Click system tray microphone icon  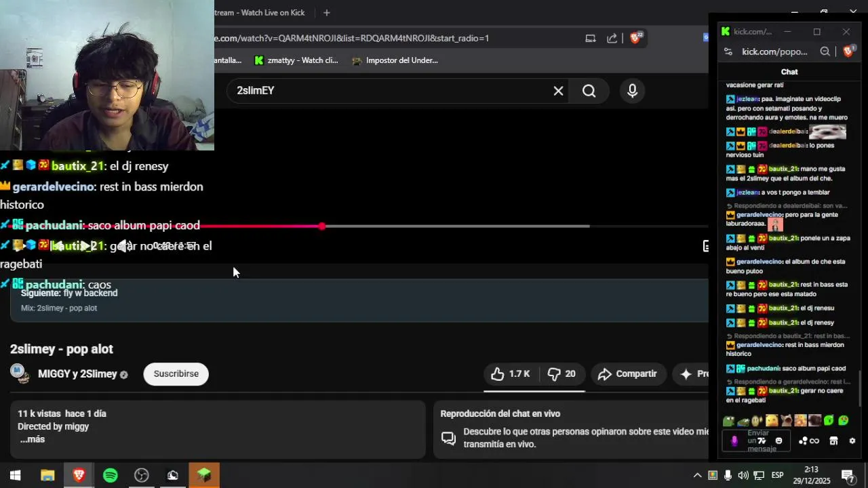728,475
